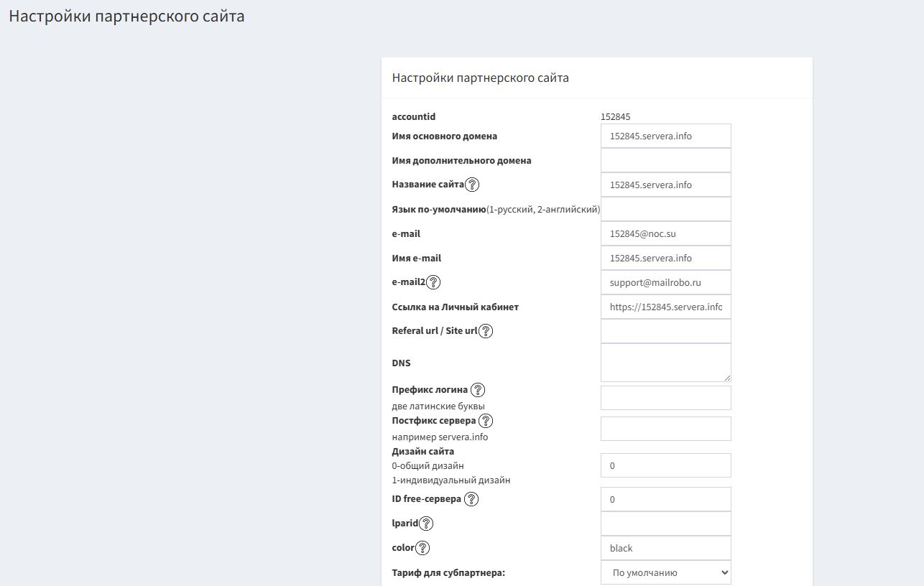Focus the Имя e-mail input field

665,258
